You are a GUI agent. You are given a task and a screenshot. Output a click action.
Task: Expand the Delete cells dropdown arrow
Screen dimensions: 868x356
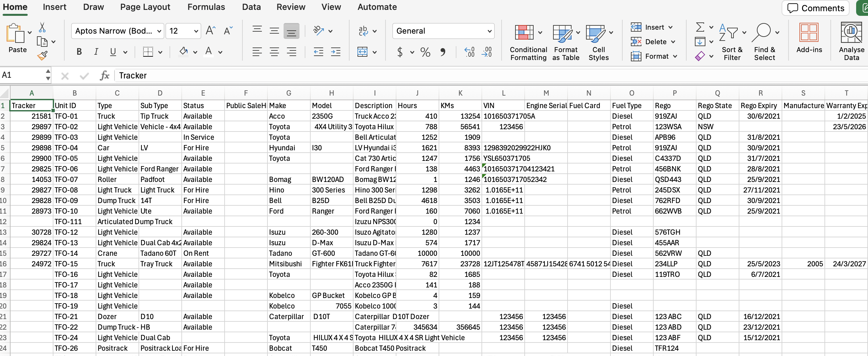point(673,42)
